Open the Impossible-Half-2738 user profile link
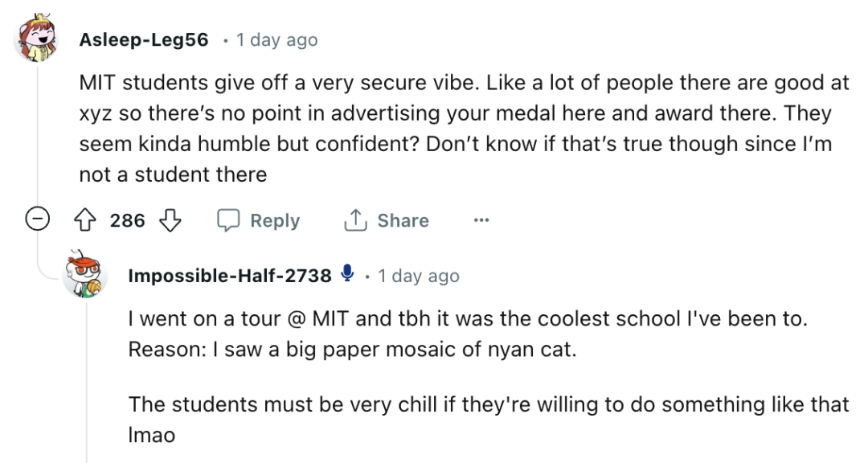Screen dimensions: 868x463 coord(230,276)
